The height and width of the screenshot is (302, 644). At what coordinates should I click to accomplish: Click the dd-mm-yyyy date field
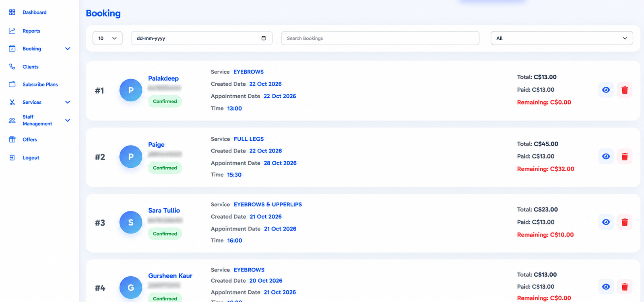(x=202, y=38)
